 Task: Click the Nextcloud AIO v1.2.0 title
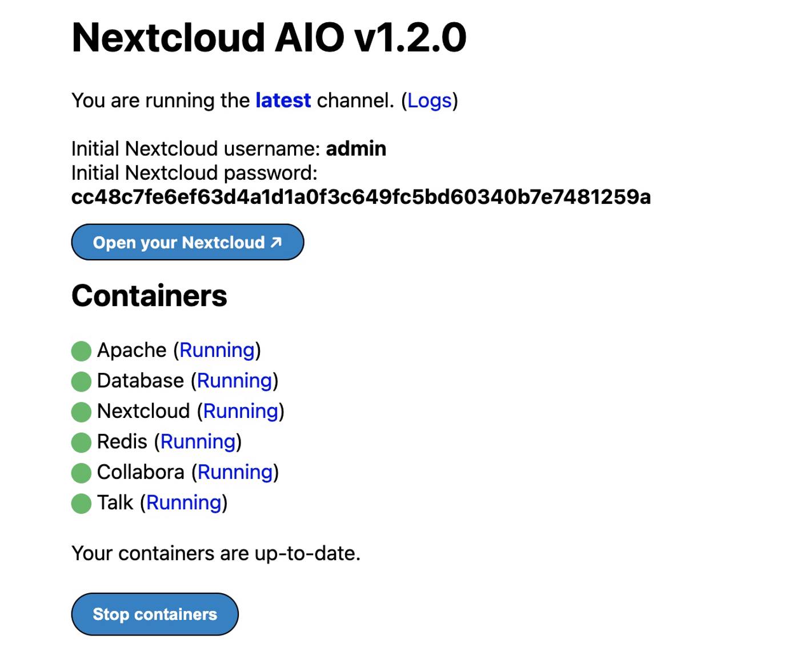[269, 37]
